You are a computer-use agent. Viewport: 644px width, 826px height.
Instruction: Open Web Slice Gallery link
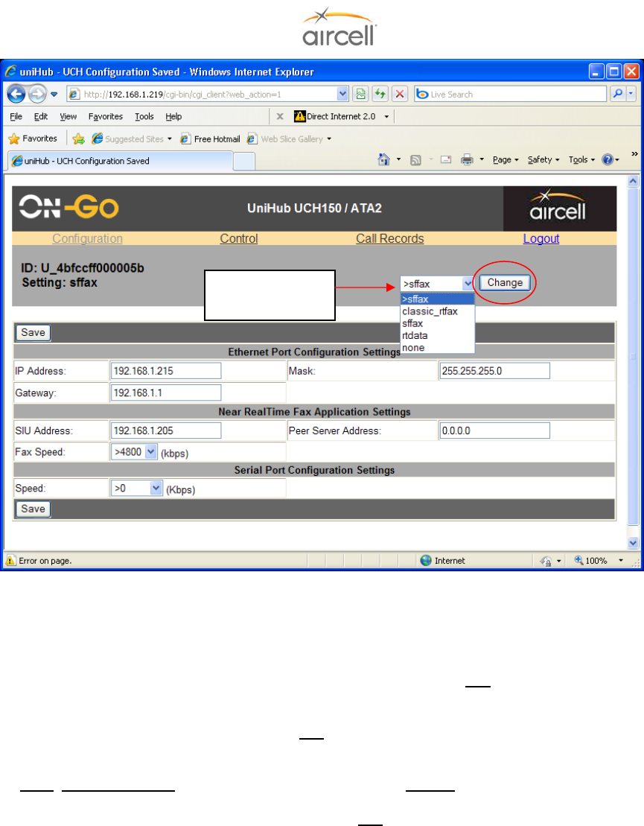[289, 139]
